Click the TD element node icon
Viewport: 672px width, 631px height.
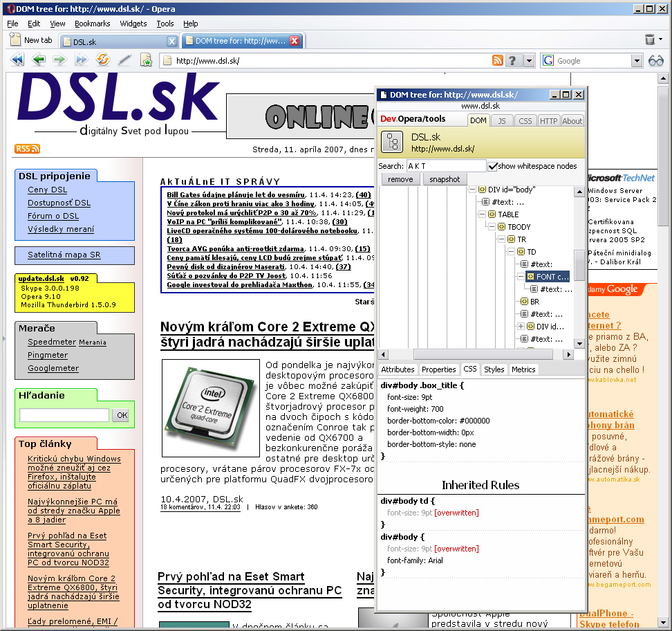tap(521, 252)
